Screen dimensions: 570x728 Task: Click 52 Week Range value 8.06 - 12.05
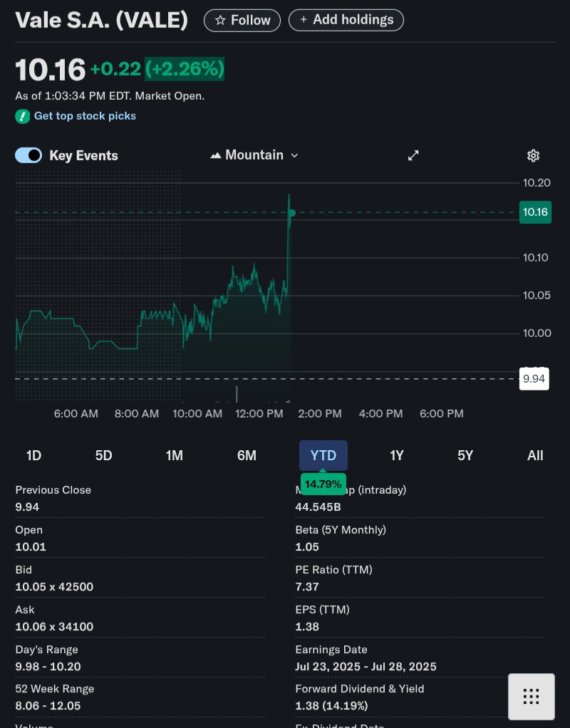point(48,706)
